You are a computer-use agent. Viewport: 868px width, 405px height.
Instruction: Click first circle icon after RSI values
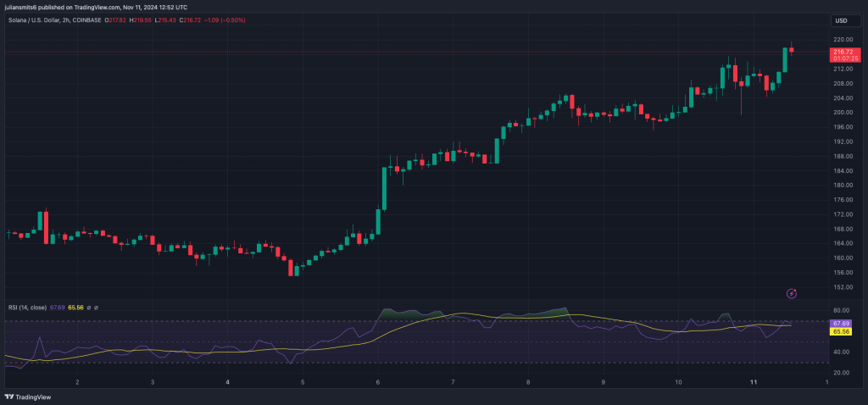pyautogui.click(x=91, y=308)
